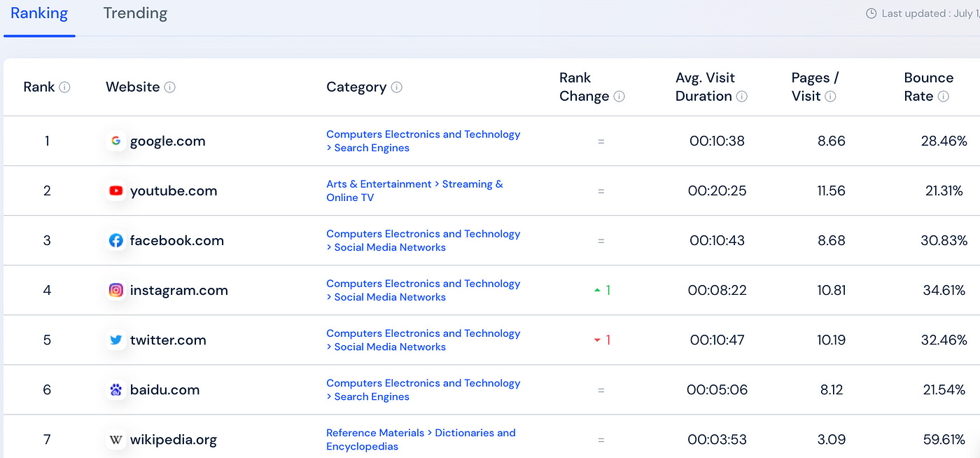Viewport: 980px width, 458px height.
Task: Click the info icon next to Rank Change
Action: (x=619, y=97)
